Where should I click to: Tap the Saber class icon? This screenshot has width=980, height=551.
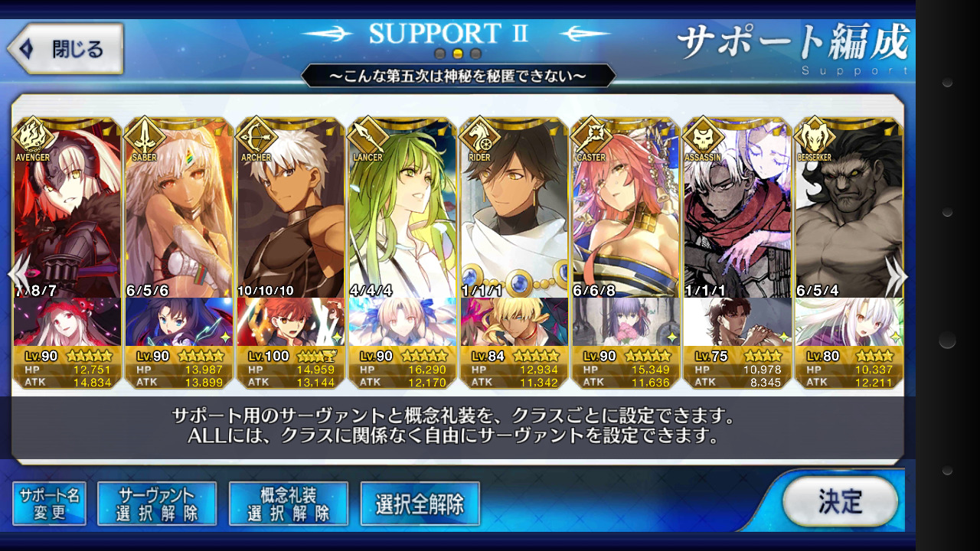tap(145, 136)
